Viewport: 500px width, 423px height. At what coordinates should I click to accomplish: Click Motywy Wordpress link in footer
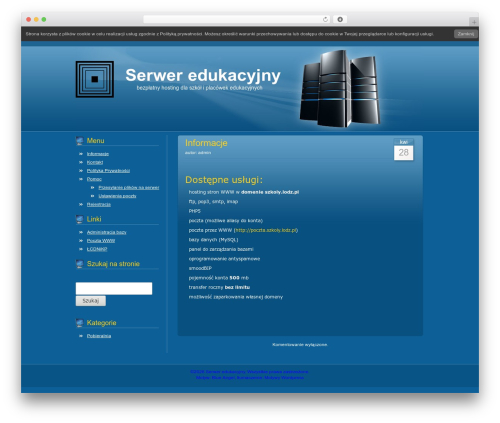[x=284, y=377]
